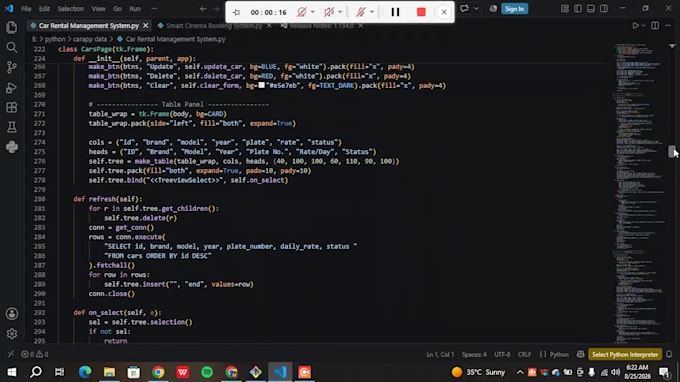
Task: Open the overflow menu with three dots
Action: coord(154,9)
